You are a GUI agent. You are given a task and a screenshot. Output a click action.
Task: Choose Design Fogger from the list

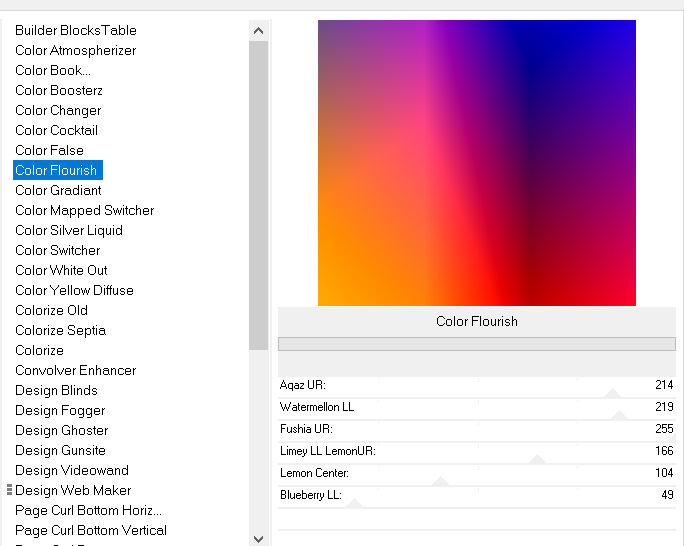click(60, 410)
